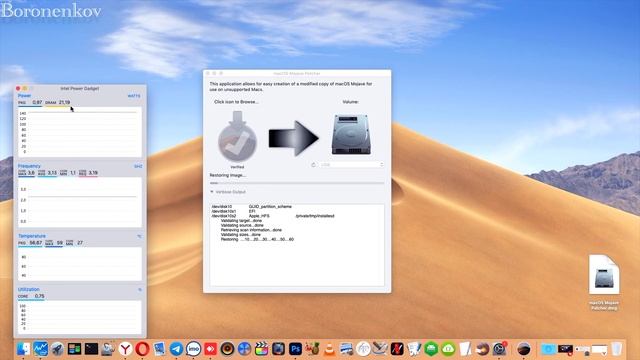Image resolution: width=640 pixels, height=360 pixels.
Task: Open Yandex Browser in the Dock
Action: [125, 349]
